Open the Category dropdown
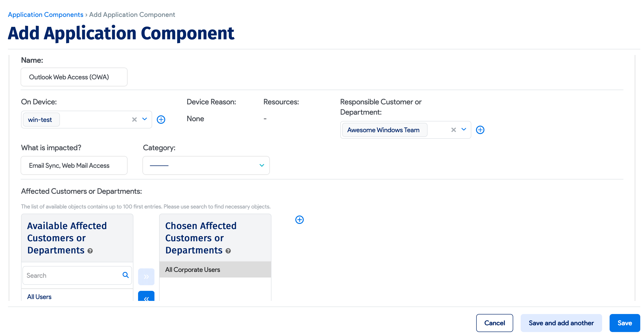 point(261,165)
